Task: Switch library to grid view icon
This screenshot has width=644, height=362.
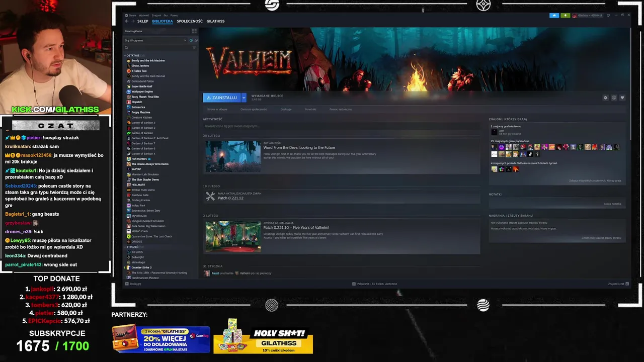Action: pos(194,31)
